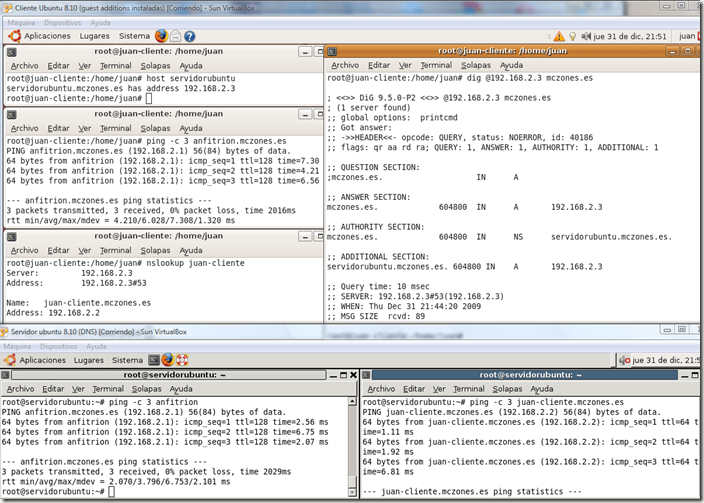Open Lugares menu in client VM panel
704x503 pixels.
pos(94,36)
